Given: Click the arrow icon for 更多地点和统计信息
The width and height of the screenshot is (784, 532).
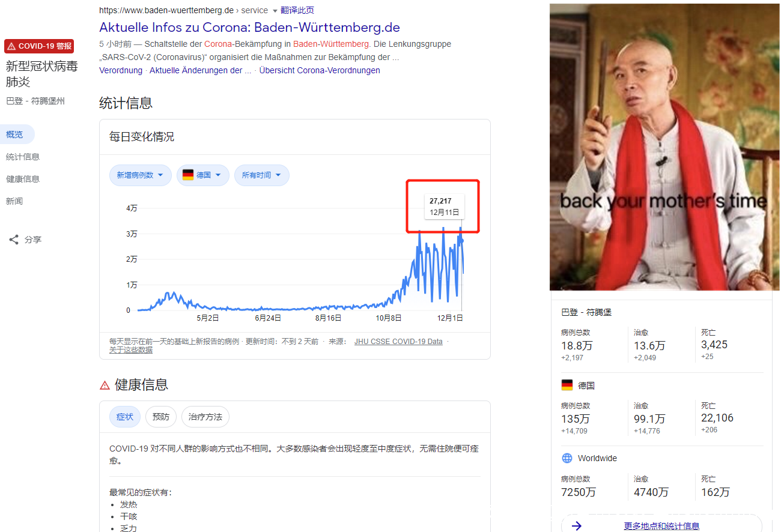Looking at the screenshot, I should [x=577, y=526].
